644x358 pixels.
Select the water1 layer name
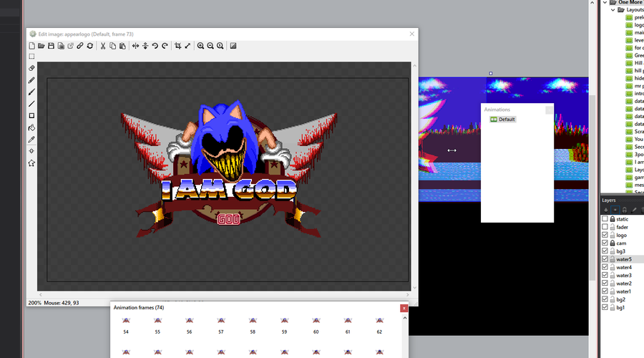coord(623,291)
